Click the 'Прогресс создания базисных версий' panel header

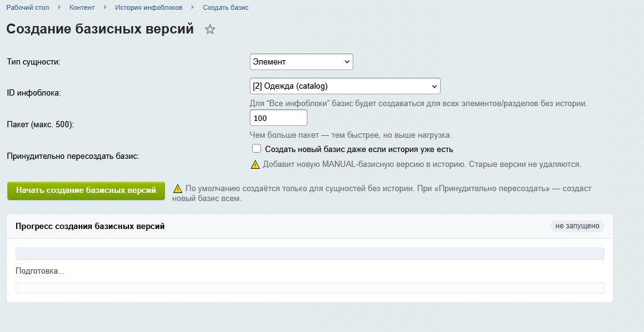click(90, 227)
